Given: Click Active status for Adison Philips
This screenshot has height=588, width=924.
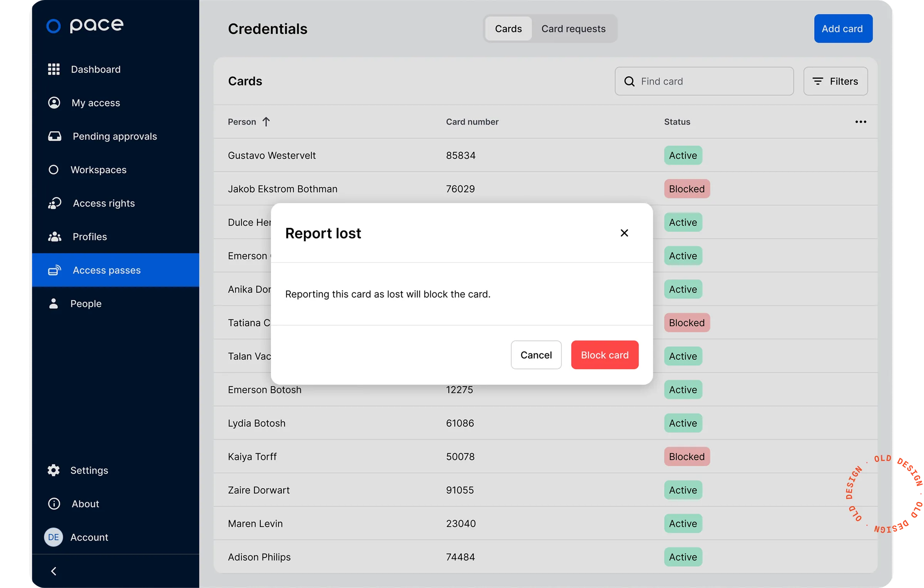Looking at the screenshot, I should coord(683,557).
